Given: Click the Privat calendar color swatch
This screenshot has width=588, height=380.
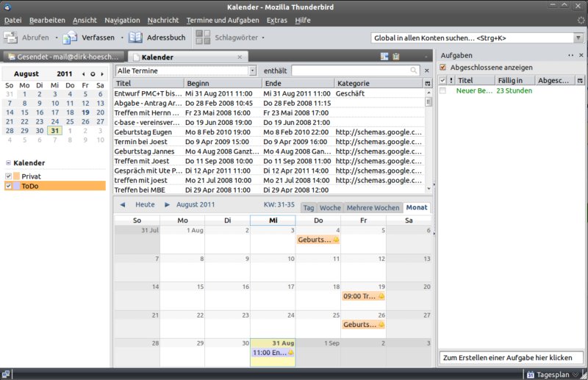Looking at the screenshot, I should pos(16,176).
